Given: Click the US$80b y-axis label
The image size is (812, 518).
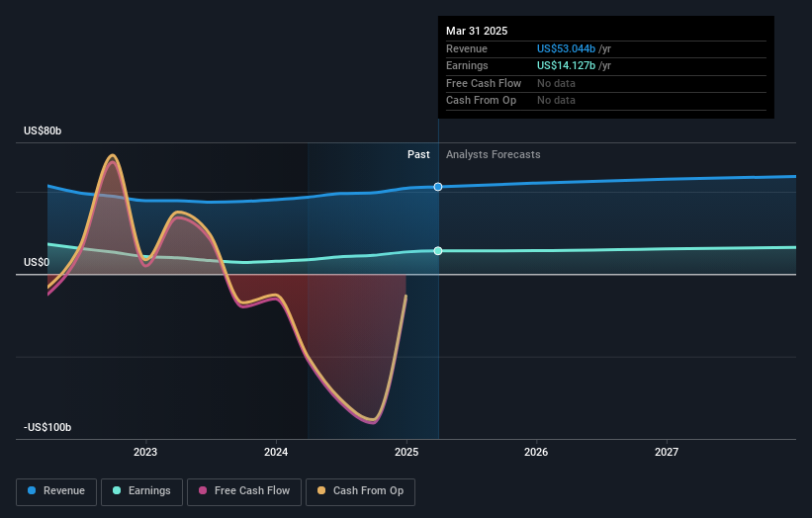Looking at the screenshot, I should click(43, 130).
